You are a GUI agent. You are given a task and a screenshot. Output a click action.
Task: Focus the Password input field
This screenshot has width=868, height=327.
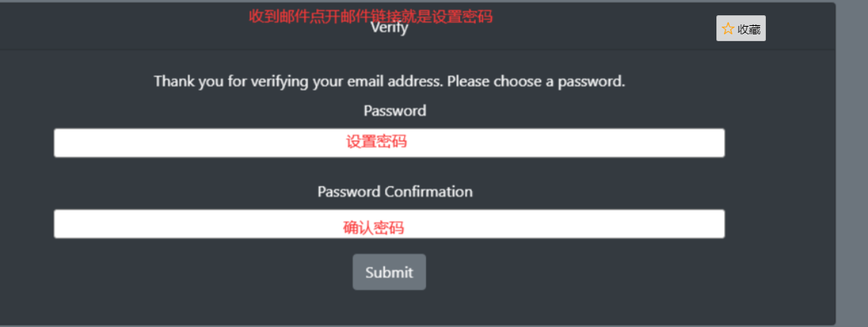(x=389, y=143)
